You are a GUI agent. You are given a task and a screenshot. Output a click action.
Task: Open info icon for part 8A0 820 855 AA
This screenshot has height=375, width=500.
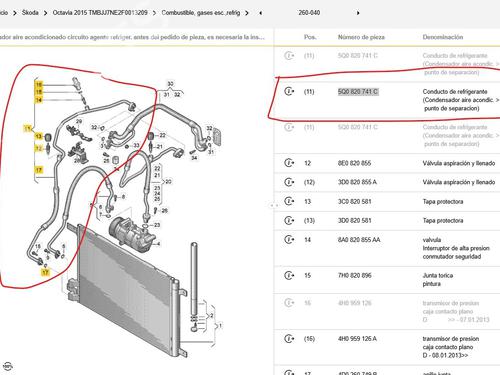click(x=289, y=239)
